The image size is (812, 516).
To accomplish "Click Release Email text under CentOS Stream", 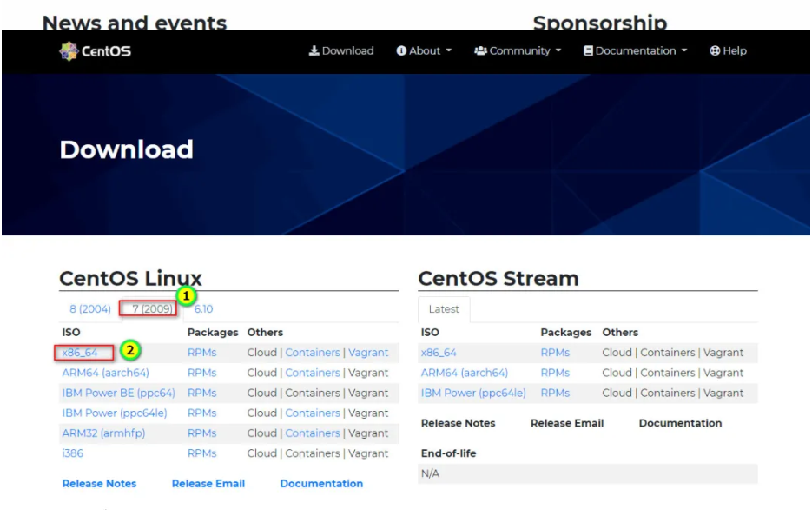I will 567,423.
